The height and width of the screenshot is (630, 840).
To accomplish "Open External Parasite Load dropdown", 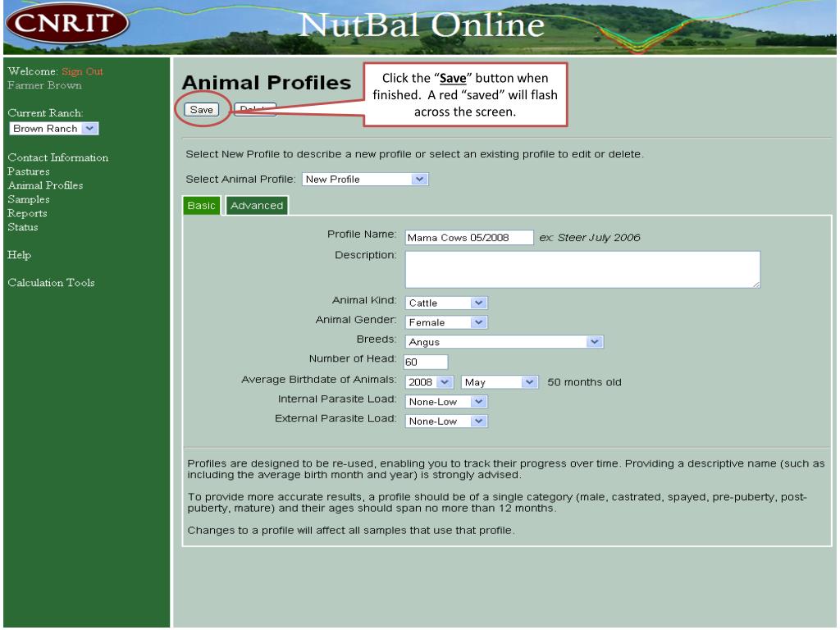I will click(x=446, y=421).
